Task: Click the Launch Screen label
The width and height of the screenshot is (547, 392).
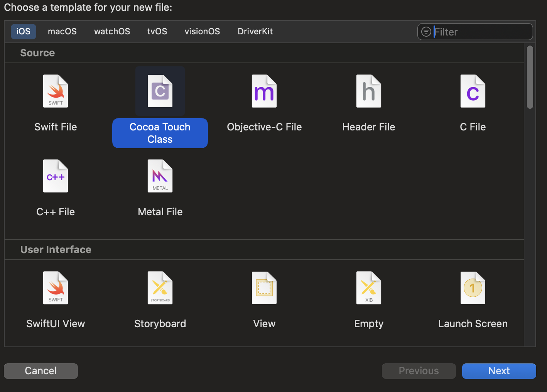Action: (473, 324)
